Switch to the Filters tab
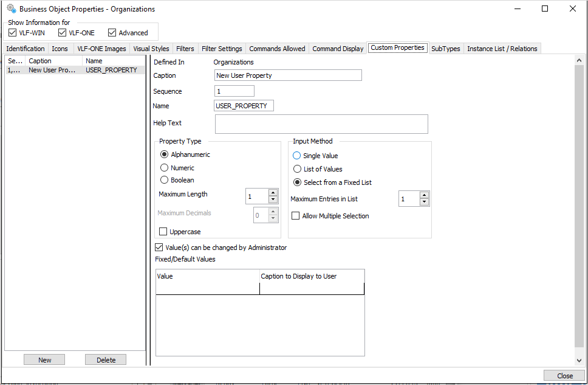Screen dimensions: 588x385 (x=185, y=49)
